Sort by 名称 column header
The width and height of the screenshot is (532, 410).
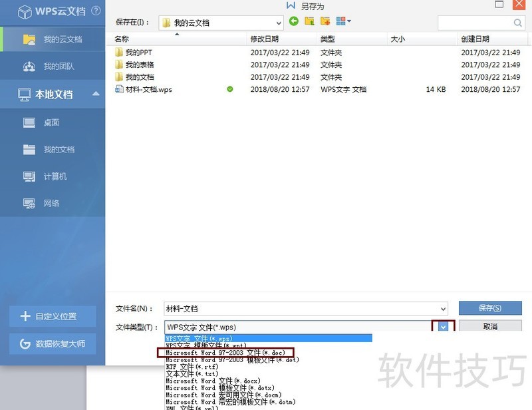(x=176, y=39)
